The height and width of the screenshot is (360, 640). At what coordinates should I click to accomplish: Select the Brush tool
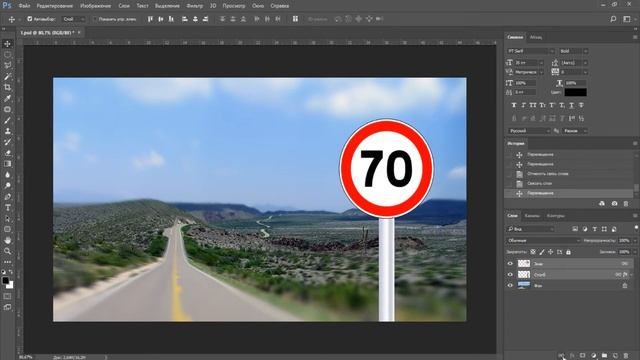tap(7, 120)
